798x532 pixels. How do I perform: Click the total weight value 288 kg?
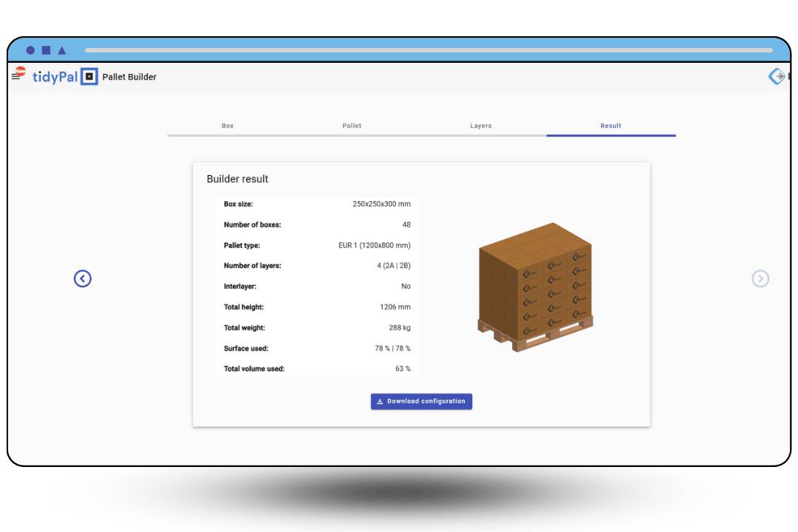(400, 328)
